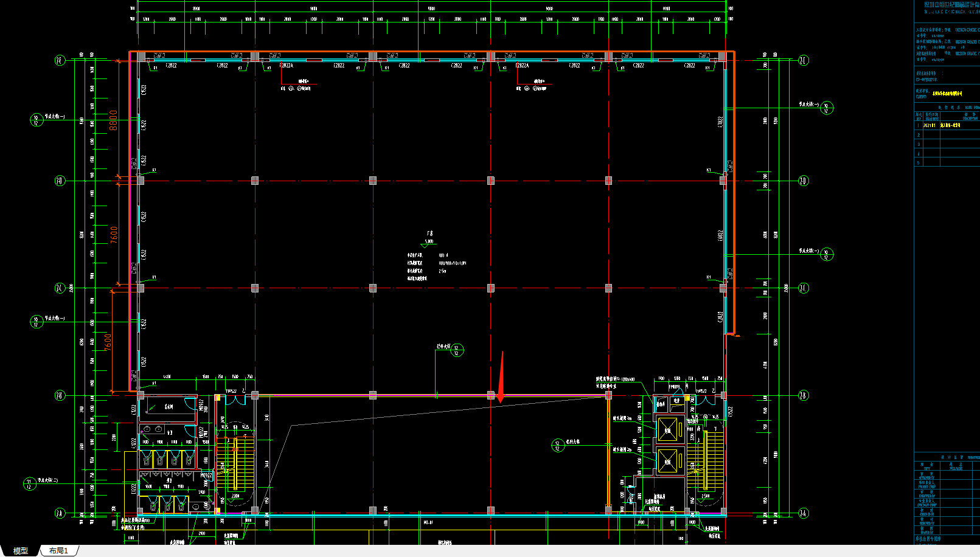Screen dimensions: 980x557
Task: Select the lower elevator car symbol
Action: point(667,462)
